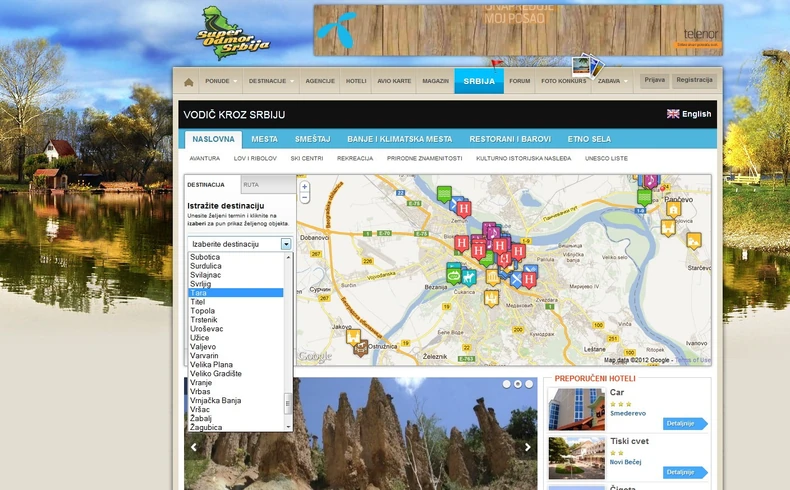Click the photo stack icon above Foto Konkurs
Screen dimensions: 790x490
pyautogui.click(x=586, y=67)
